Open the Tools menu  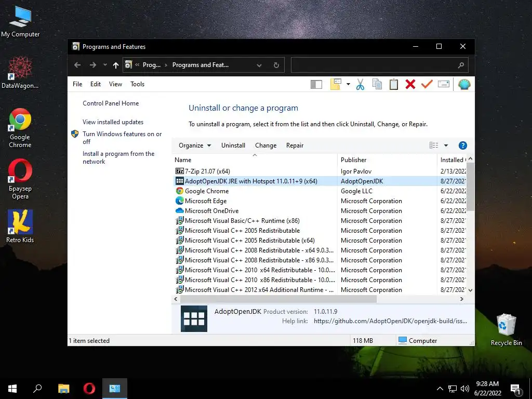pos(137,84)
